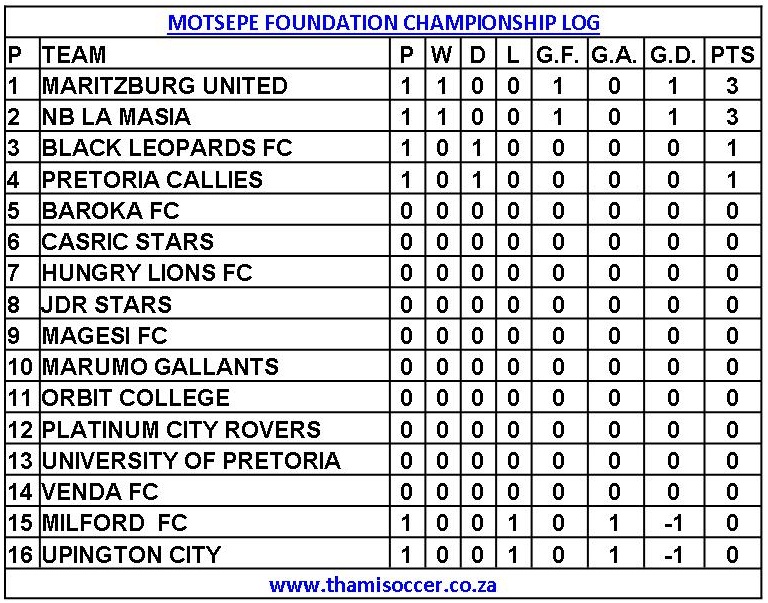Image resolution: width=768 pixels, height=603 pixels.
Task: Click the Pretoria Callies team name
Action: tap(152, 180)
